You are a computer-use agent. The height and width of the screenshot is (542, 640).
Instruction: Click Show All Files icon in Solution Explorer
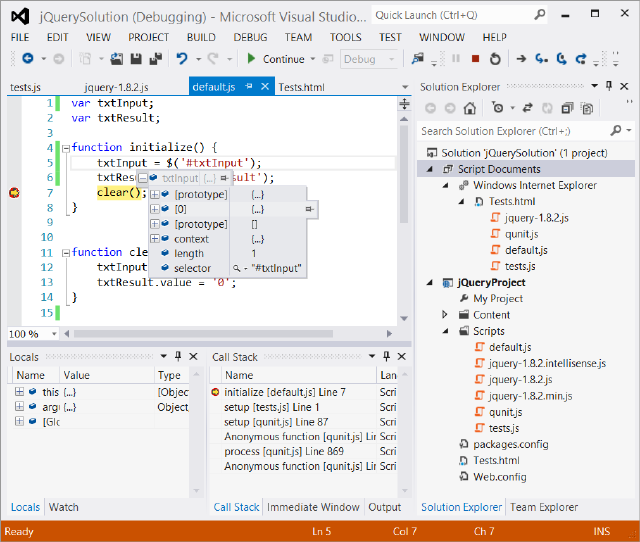[587, 108]
